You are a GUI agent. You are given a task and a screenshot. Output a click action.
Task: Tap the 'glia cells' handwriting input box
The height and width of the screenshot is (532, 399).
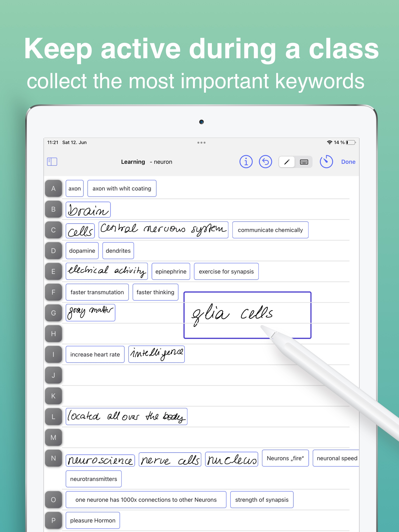coord(247,315)
